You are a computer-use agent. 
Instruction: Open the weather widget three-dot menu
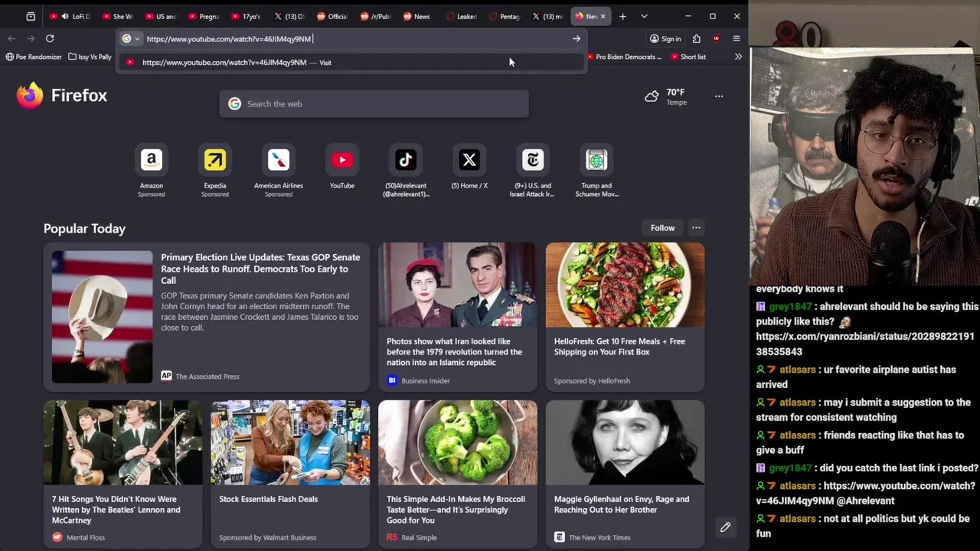point(719,96)
